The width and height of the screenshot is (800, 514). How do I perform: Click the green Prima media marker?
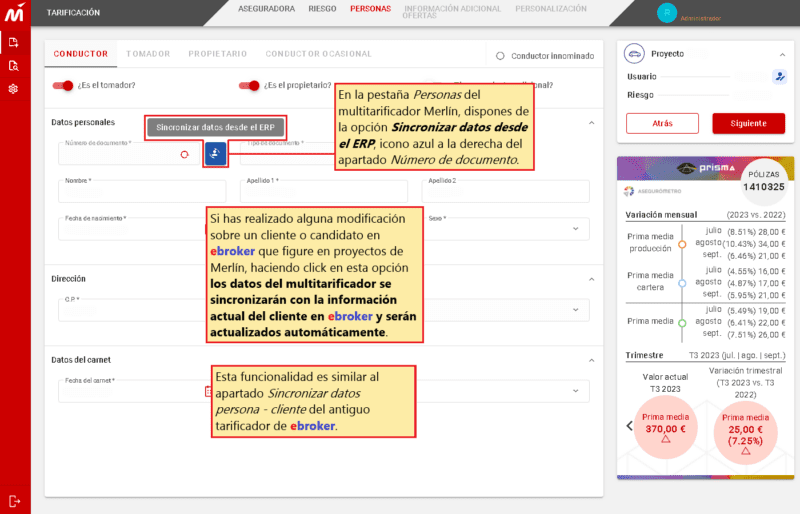[682, 323]
